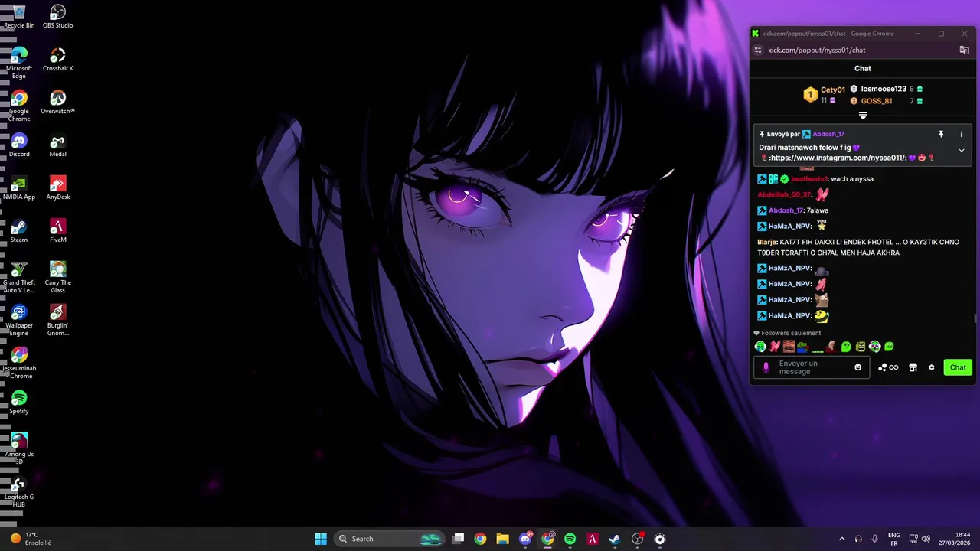
Task: Open Medal desktop shortcut
Action: coord(57,145)
